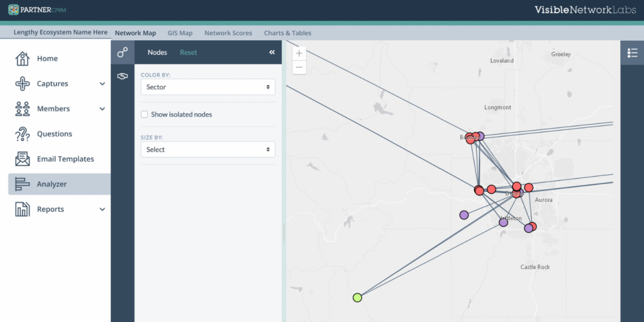The image size is (644, 322).
Task: Click the Greeley map label
Action: pos(561,54)
